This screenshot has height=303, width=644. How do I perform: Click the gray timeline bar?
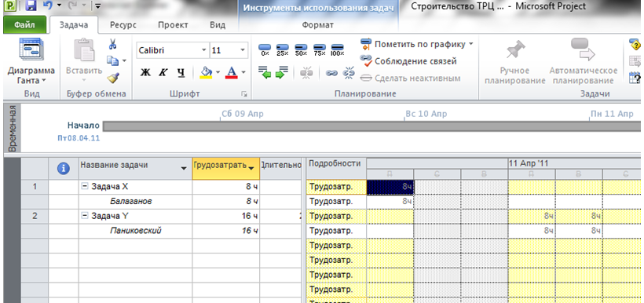click(x=371, y=126)
